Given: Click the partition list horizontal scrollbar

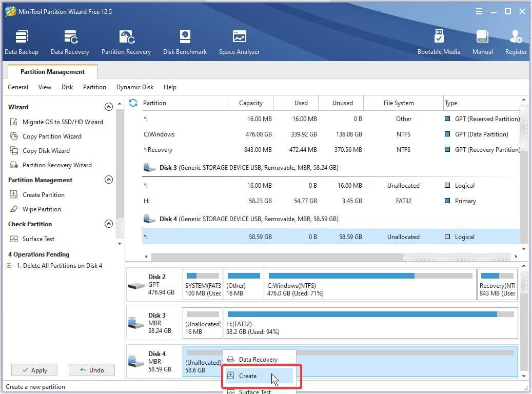Looking at the screenshot, I should (277, 257).
